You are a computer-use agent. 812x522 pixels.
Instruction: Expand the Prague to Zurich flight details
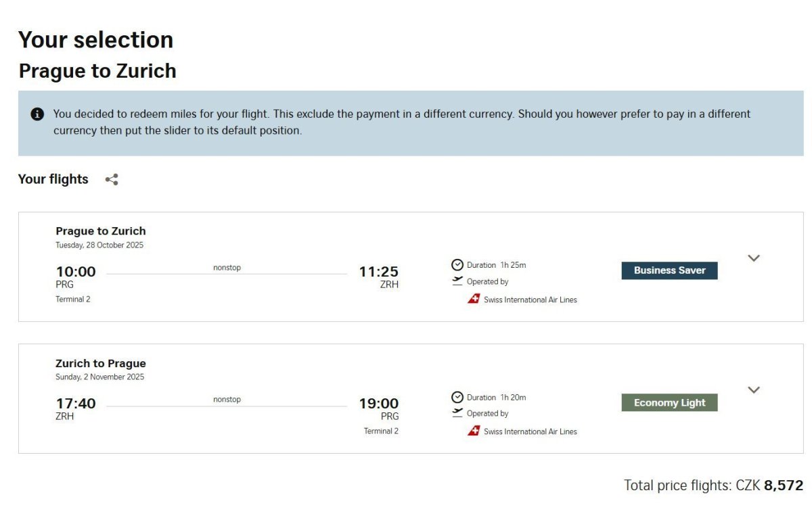tap(754, 258)
